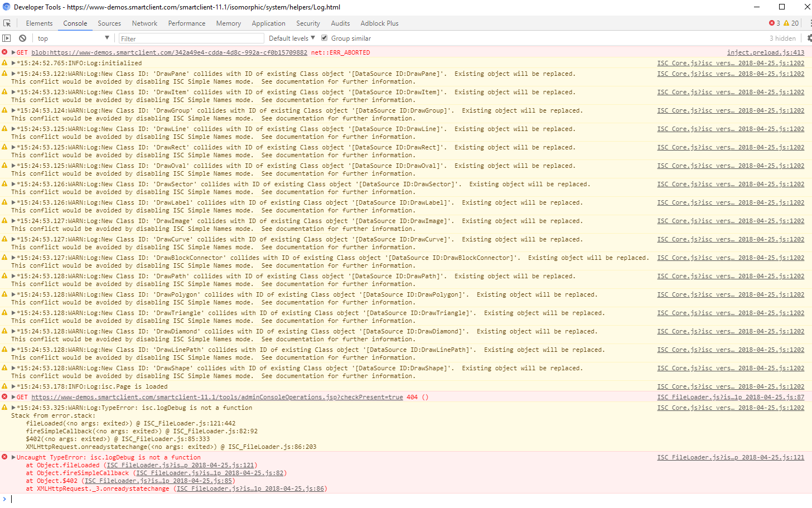Click the 404 status code text
The width and height of the screenshot is (812, 508).
point(412,397)
